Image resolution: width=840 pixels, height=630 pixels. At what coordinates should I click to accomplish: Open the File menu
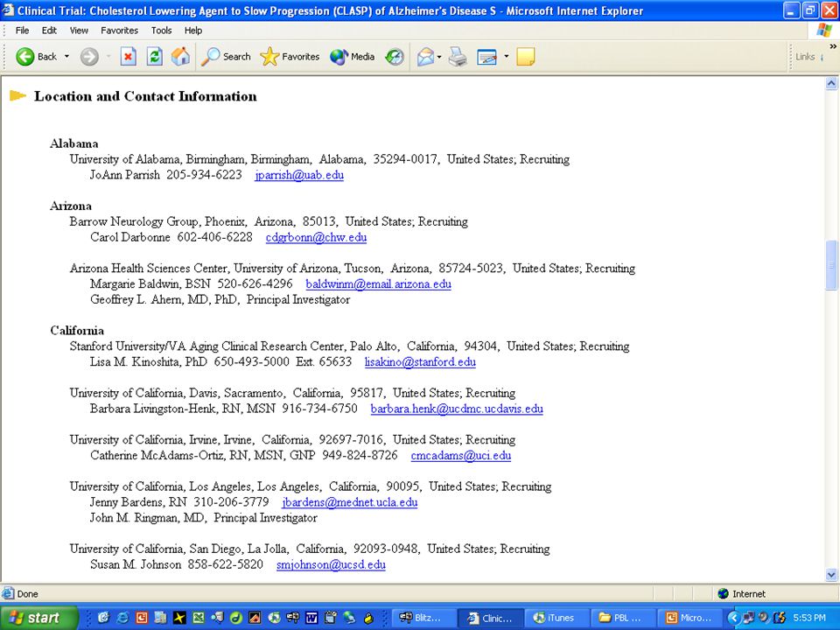tap(23, 31)
